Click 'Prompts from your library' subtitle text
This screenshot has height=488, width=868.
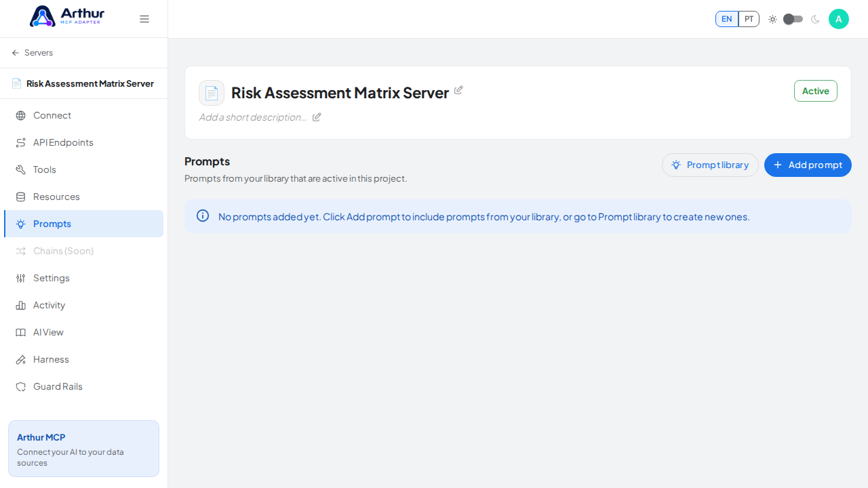[x=296, y=178]
